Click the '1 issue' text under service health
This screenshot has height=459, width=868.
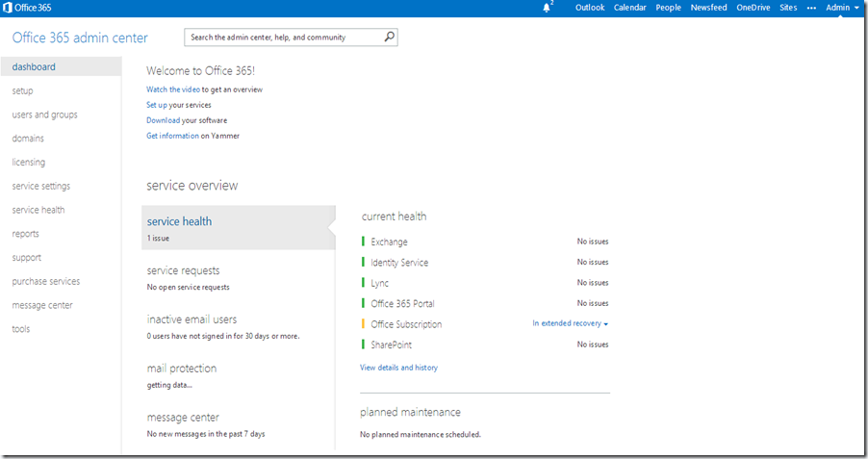coord(158,238)
